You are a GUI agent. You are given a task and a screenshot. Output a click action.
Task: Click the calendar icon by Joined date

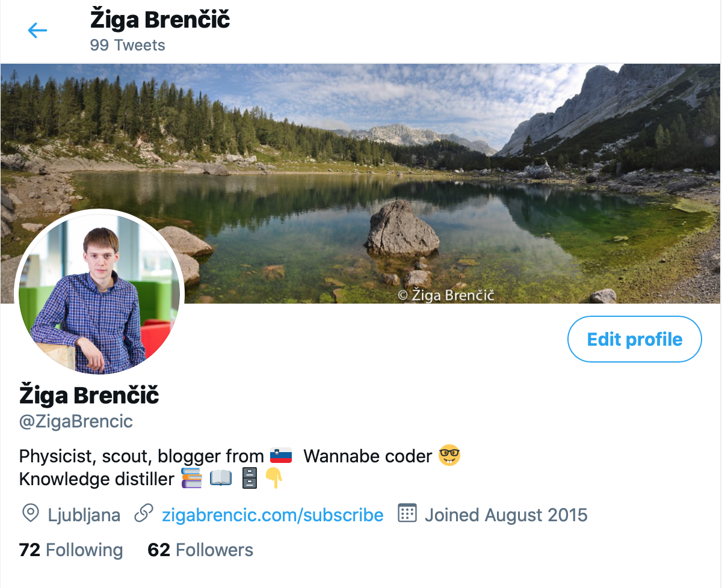point(407,514)
